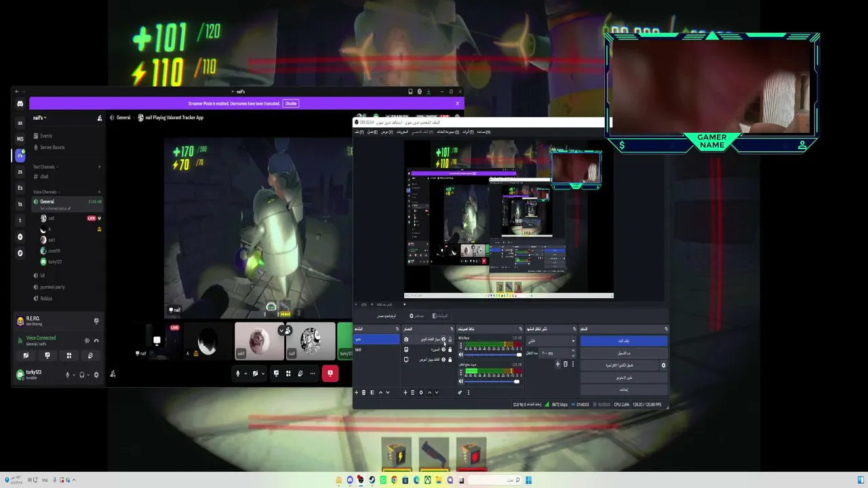
Task: Open Discord's Discover servers compass icon
Action: pyautogui.click(x=20, y=253)
